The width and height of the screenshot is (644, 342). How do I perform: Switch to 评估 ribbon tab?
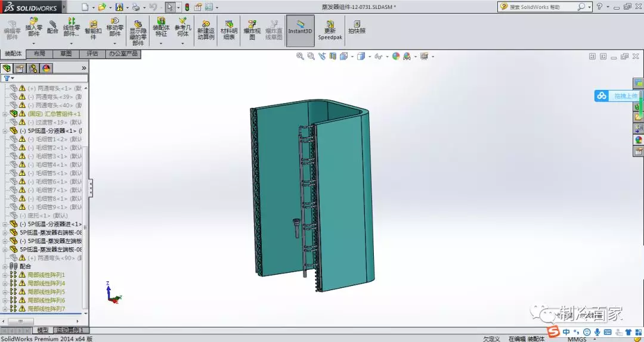tap(92, 54)
